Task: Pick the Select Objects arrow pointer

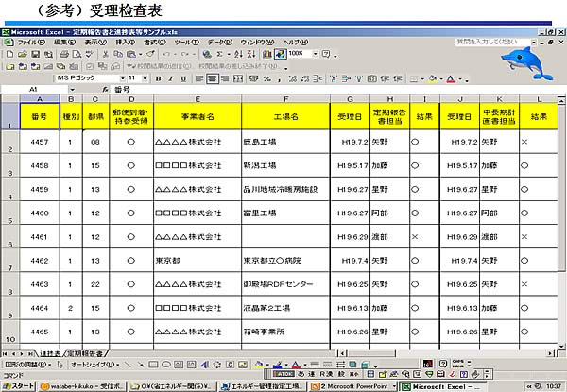Action: coord(60,365)
